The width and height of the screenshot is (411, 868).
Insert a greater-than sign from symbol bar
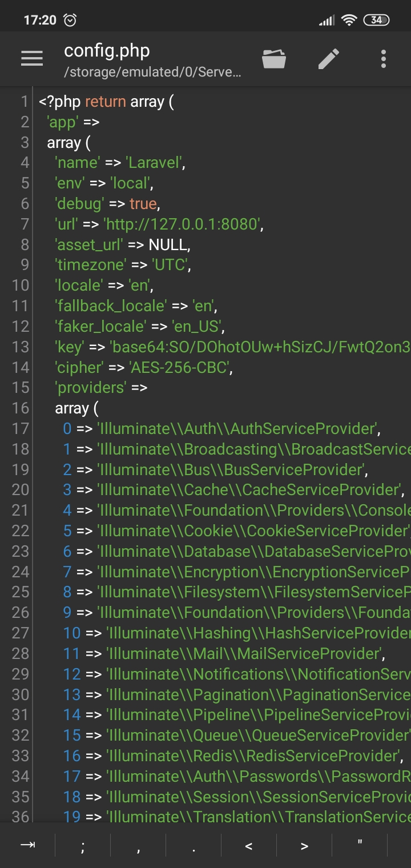click(304, 845)
